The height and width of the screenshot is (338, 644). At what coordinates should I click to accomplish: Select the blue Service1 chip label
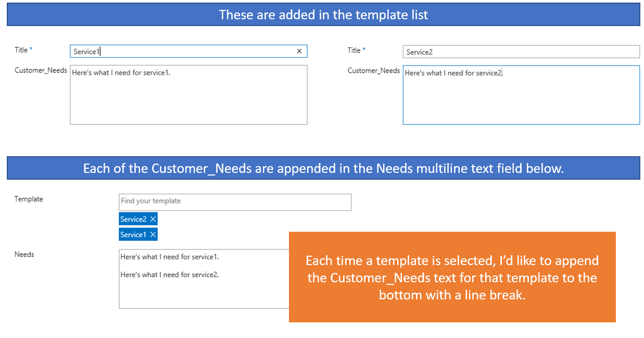(133, 234)
